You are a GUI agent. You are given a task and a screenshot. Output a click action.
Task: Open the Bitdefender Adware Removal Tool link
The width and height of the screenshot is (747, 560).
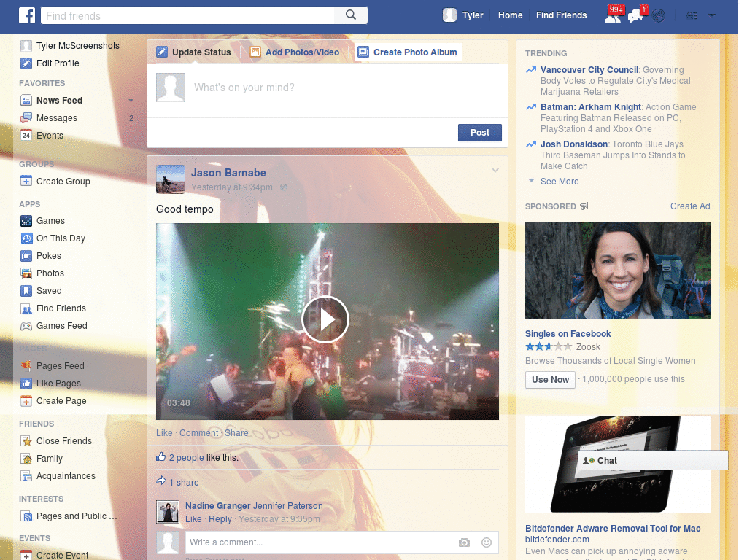pos(613,529)
